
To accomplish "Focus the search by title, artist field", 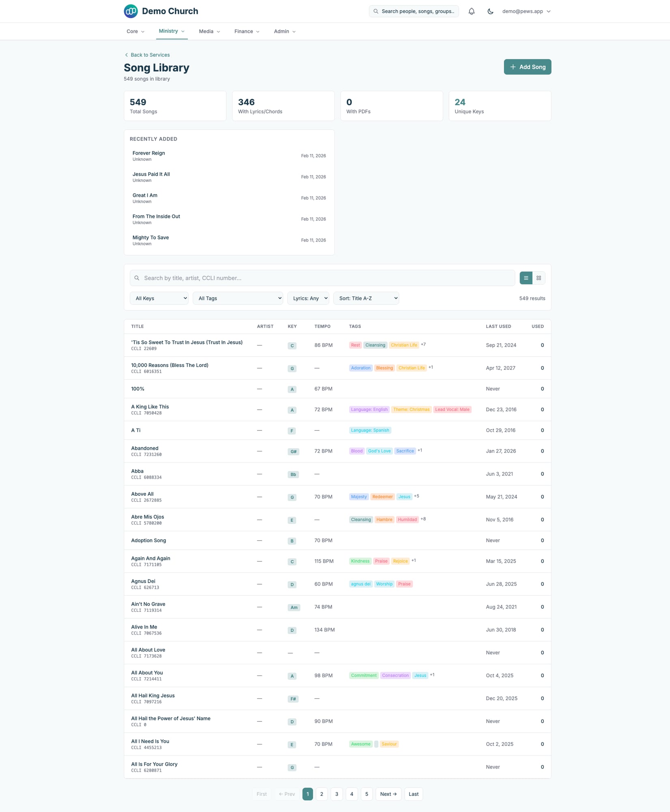I will point(325,278).
